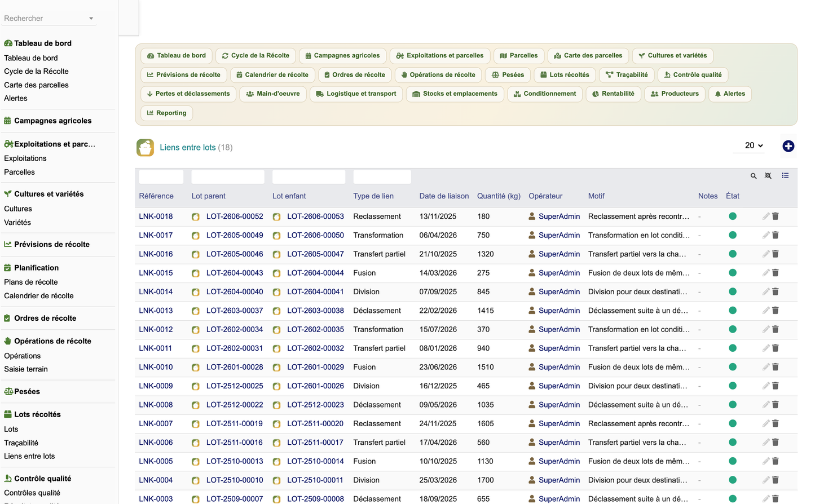815x504 pixels.
Task: Click Déclassement type in row LNK-0013
Action: 377,311
